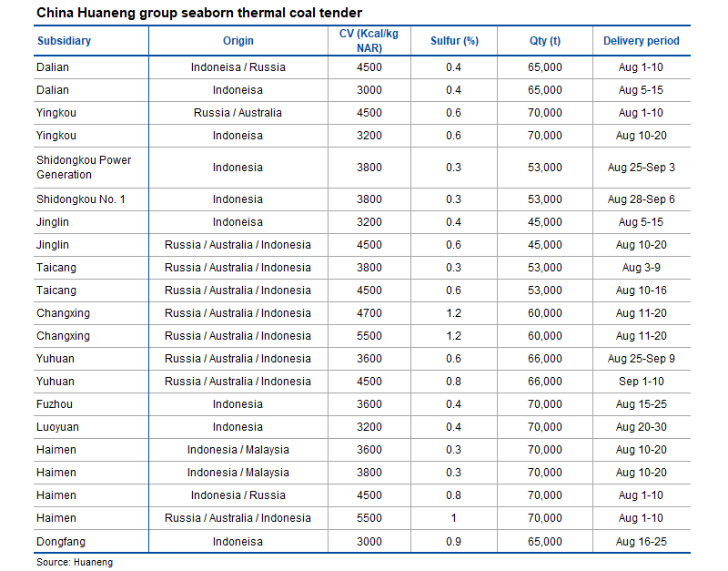Click the Fuzhou subsidiary cell
Viewport: 728px width, 571px height.
(55, 404)
